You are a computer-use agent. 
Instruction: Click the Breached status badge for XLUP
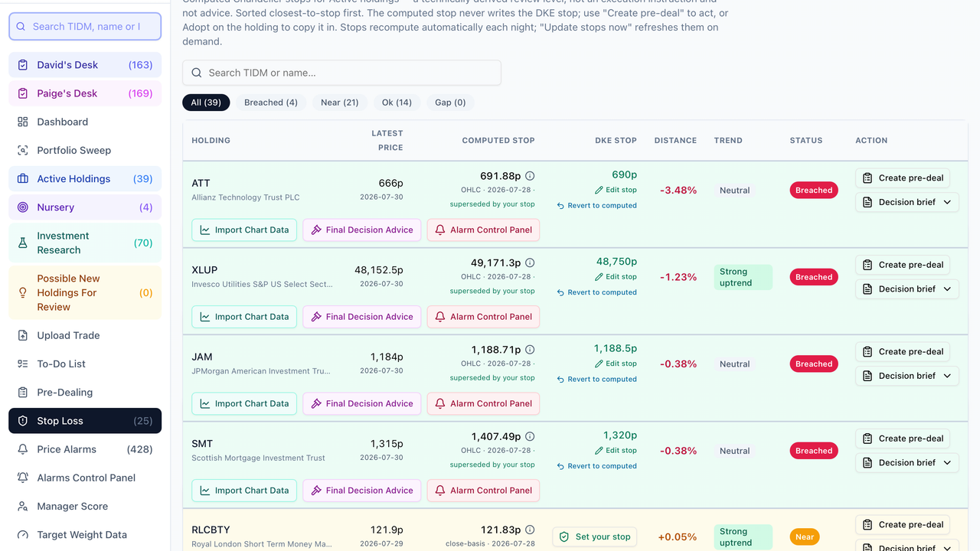pos(814,277)
